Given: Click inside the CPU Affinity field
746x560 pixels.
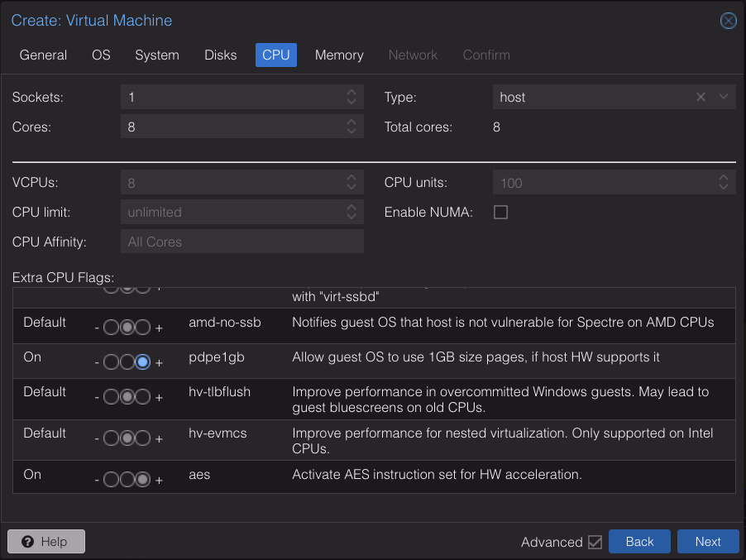Looking at the screenshot, I should click(241, 241).
